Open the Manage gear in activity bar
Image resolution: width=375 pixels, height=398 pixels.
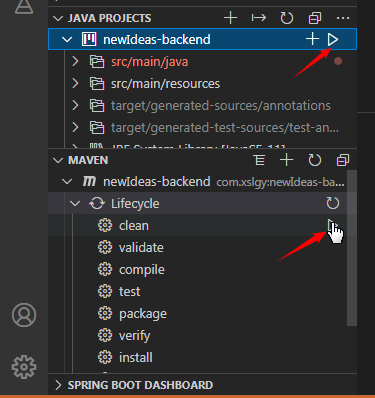coord(24,367)
